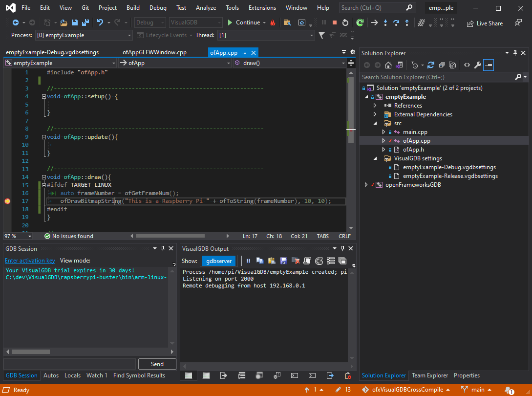Toggle auto-hide pin for Solution Explorer
Image resolution: width=532 pixels, height=396 pixels.
coord(515,53)
